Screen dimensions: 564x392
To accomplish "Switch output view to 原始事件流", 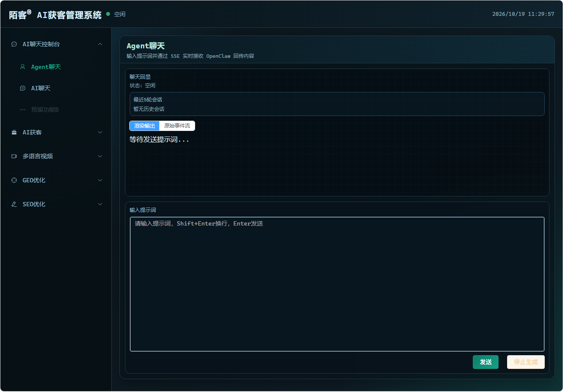I will [x=177, y=126].
